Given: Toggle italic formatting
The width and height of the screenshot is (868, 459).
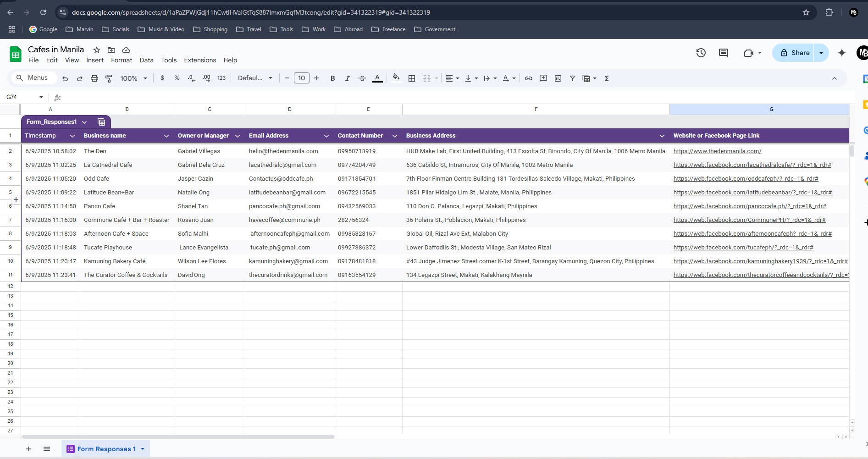Looking at the screenshot, I should [347, 78].
